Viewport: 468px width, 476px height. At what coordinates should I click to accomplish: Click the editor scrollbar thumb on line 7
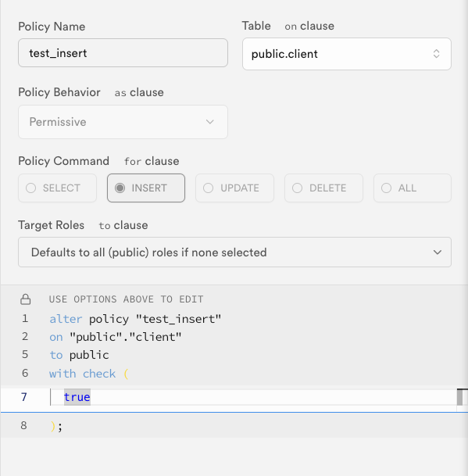pyautogui.click(x=460, y=397)
